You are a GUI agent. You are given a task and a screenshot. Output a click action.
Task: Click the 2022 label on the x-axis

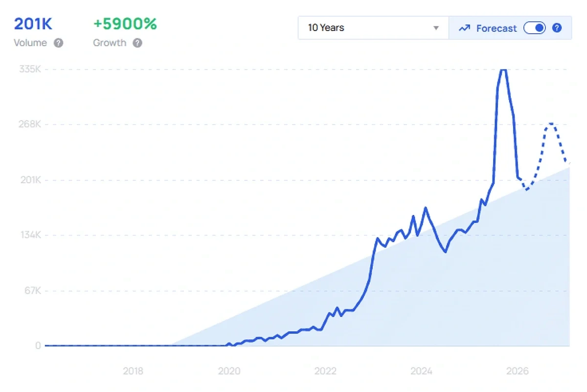point(325,371)
